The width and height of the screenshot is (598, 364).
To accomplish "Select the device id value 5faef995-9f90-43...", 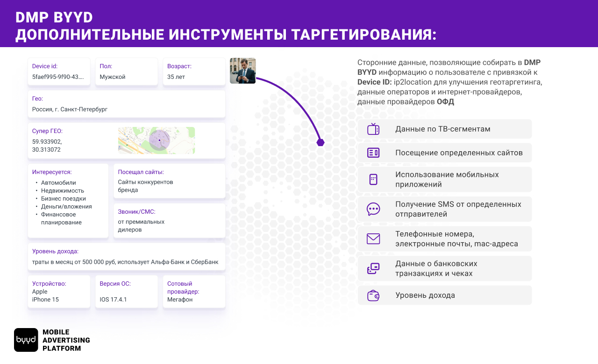I will 58,77.
